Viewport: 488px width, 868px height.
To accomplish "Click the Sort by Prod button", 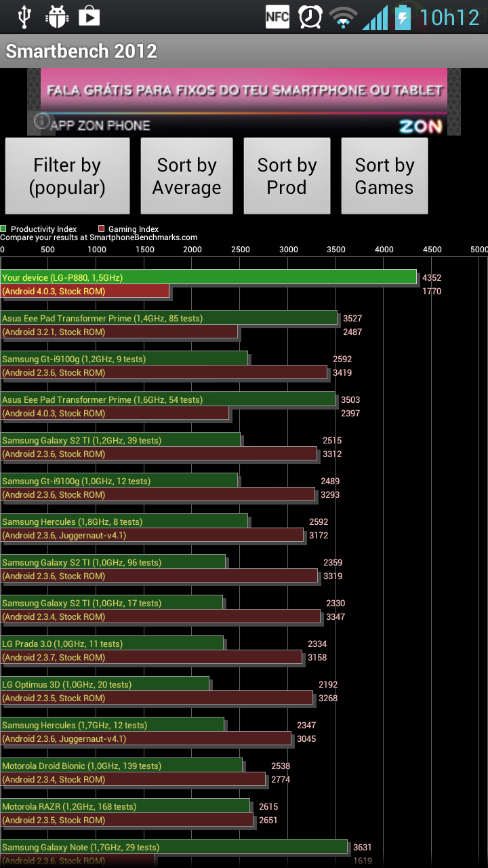I will click(x=287, y=176).
